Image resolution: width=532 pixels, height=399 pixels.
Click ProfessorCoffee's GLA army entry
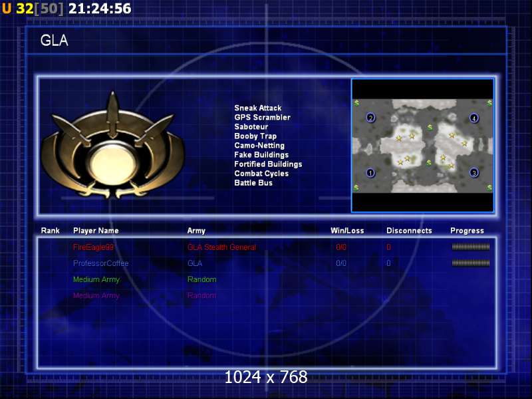[x=195, y=263]
